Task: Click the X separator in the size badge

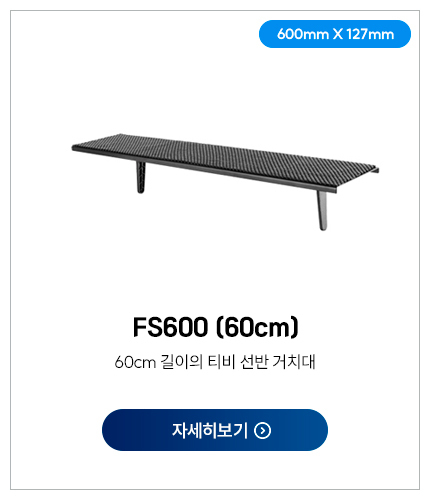Action: (x=337, y=34)
